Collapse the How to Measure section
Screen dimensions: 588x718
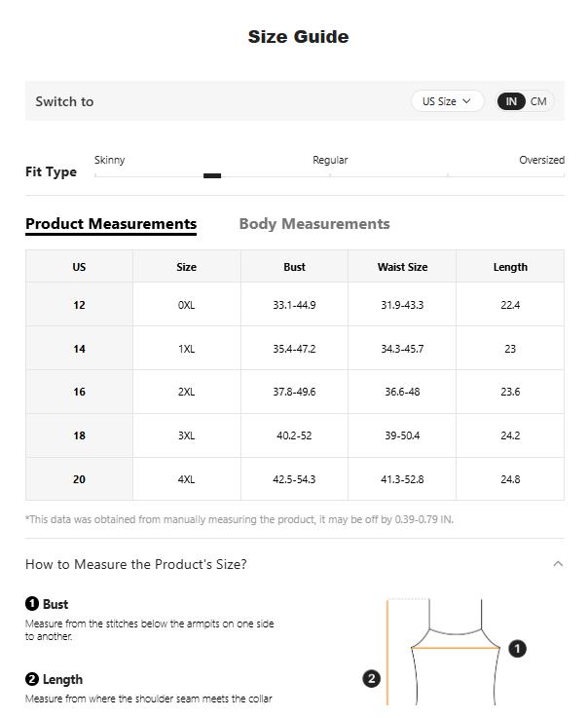coord(558,564)
